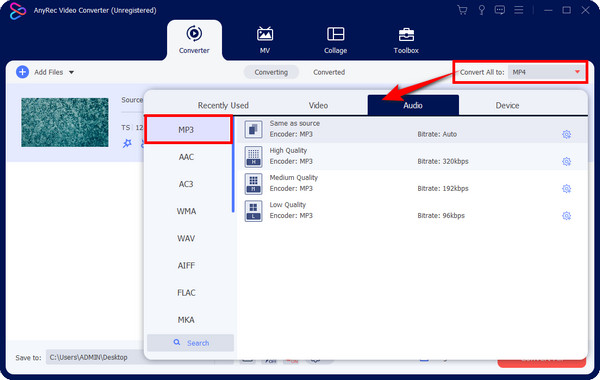Click the Medium Quality profile icon
This screenshot has height=380, width=600.
pyautogui.click(x=253, y=184)
